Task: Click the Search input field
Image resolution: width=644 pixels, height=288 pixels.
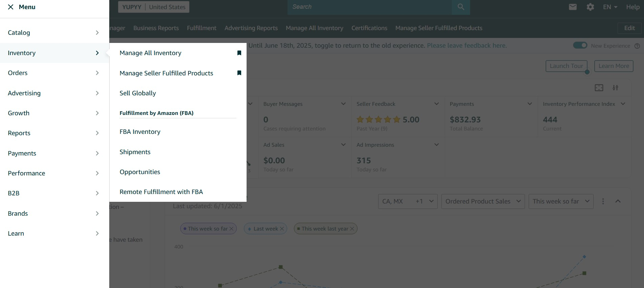Action: pyautogui.click(x=370, y=7)
